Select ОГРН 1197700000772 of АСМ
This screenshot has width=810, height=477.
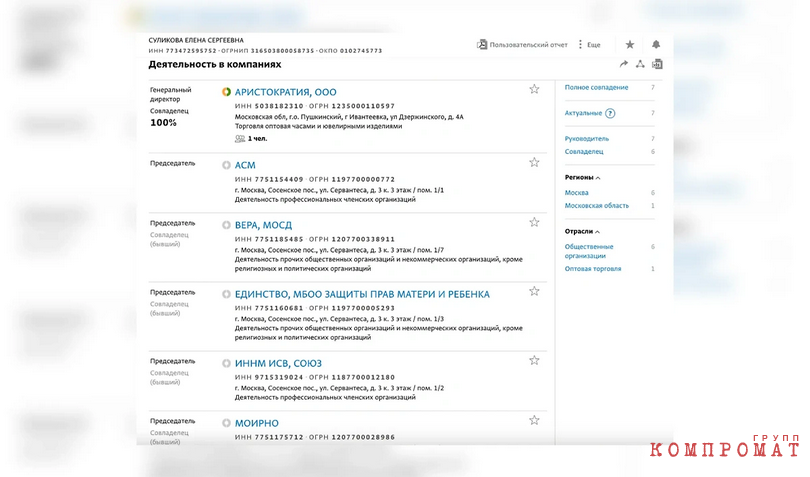[352, 179]
